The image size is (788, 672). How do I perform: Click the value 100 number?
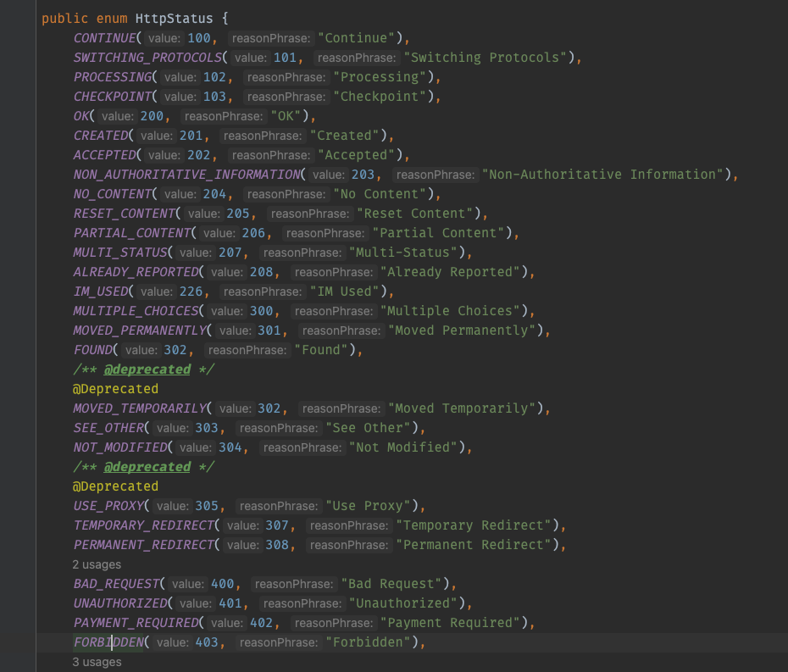coord(199,38)
